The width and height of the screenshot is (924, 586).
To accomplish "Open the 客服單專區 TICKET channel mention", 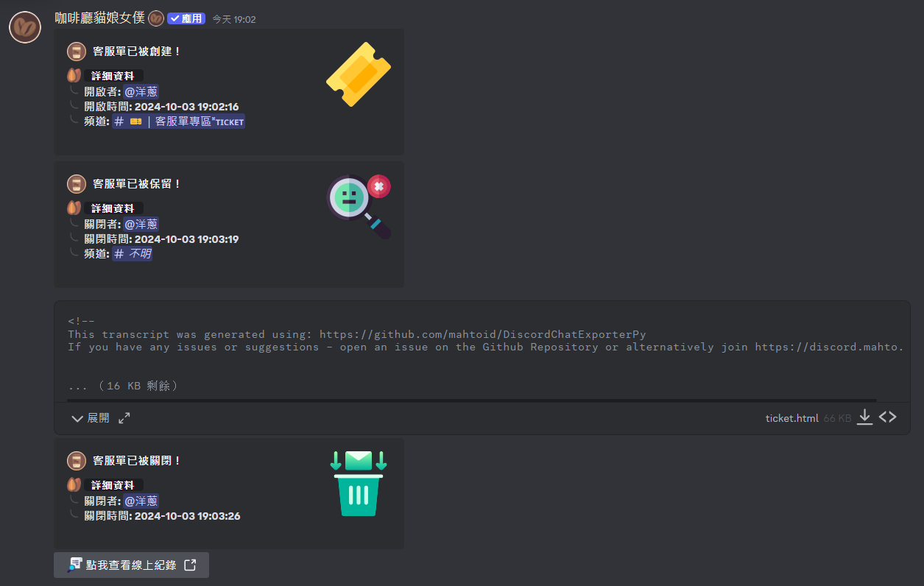I will point(179,121).
